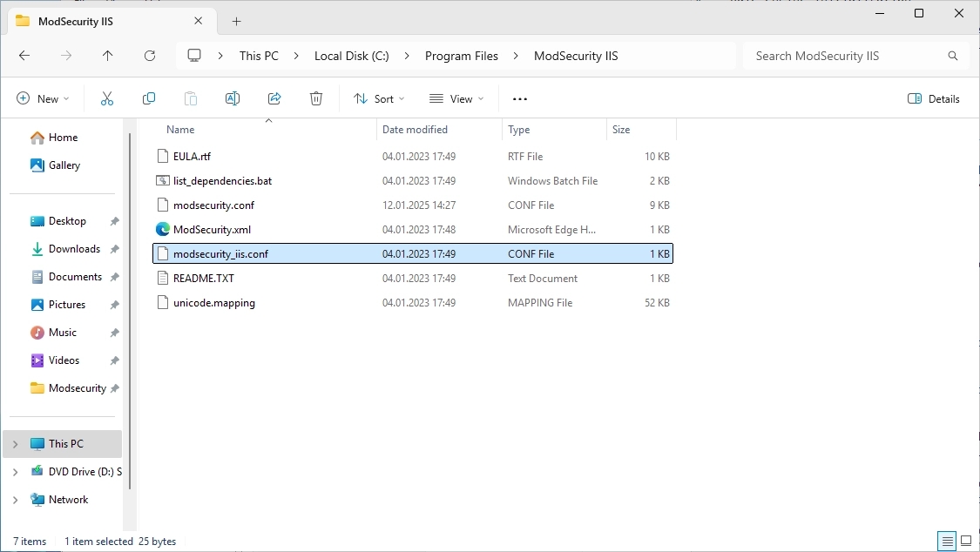980x552 pixels.
Task: Click the Rename icon in toolbar
Action: [233, 98]
